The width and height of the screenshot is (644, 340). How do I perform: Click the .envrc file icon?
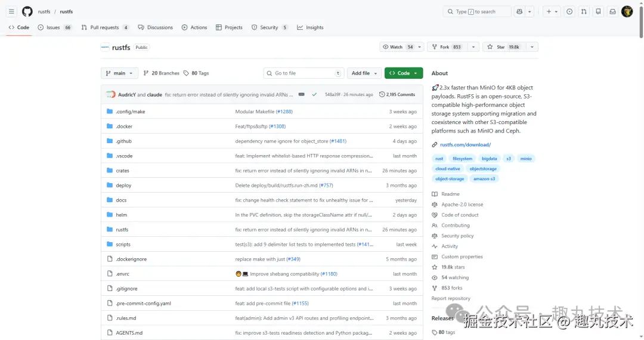(x=110, y=273)
